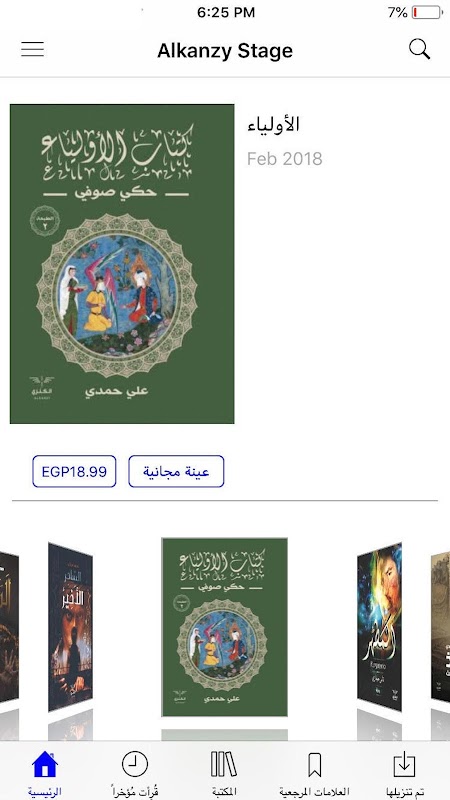Screen dimensions: 450x800
Task: Open the hamburger menu
Action: pos(33,49)
